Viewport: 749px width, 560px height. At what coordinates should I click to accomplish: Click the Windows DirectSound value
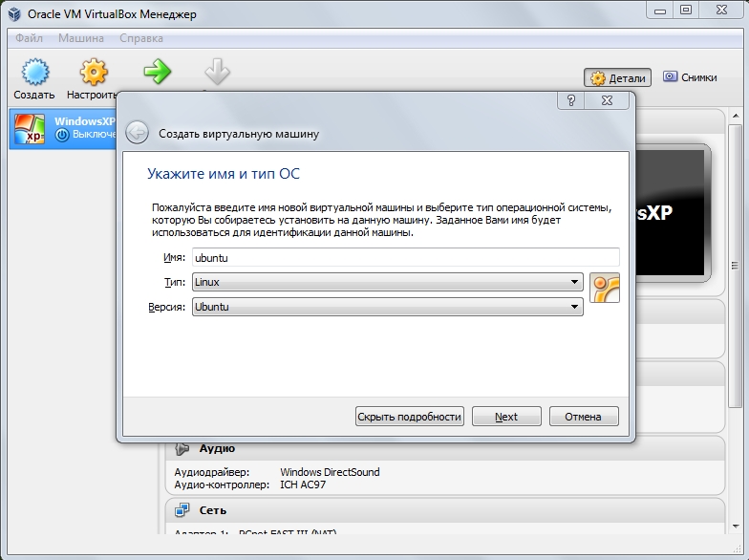(x=330, y=472)
